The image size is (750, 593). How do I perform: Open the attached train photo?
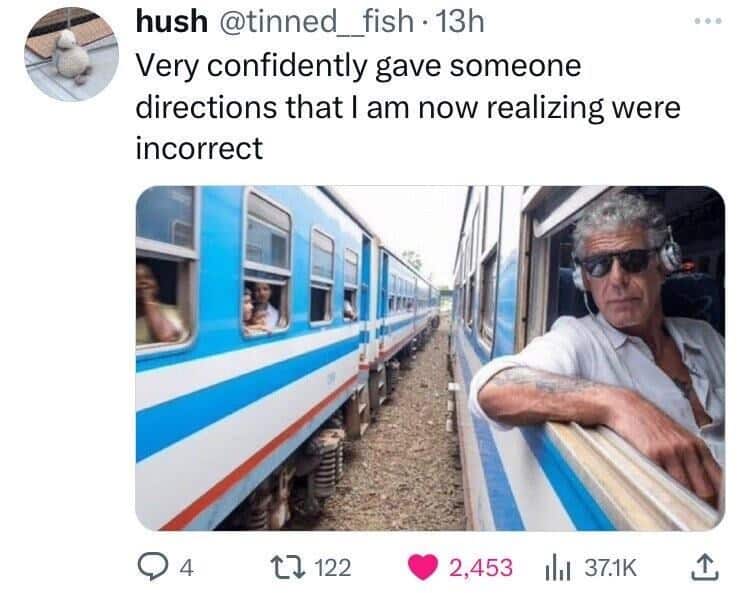pyautogui.click(x=430, y=358)
